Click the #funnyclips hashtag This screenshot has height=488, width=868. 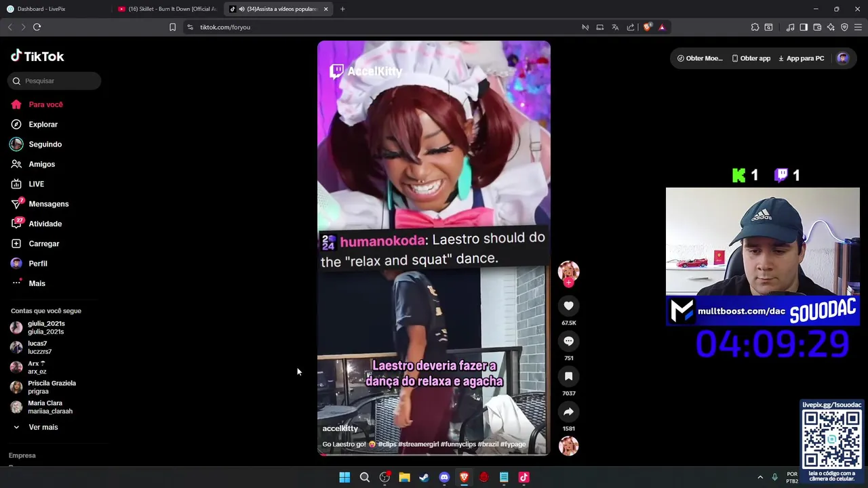458,444
